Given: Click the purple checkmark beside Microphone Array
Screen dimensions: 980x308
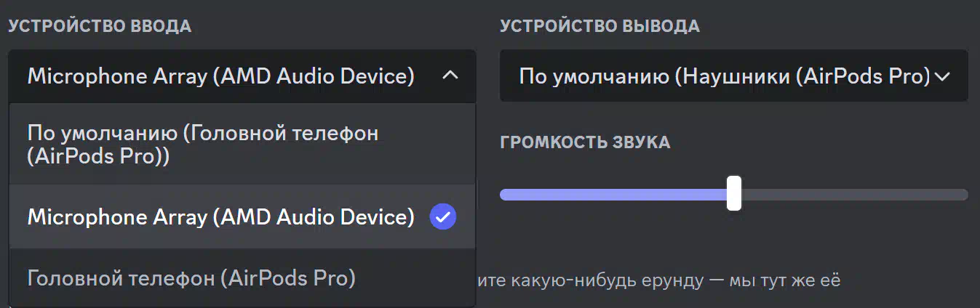Looking at the screenshot, I should pyautogui.click(x=443, y=216).
